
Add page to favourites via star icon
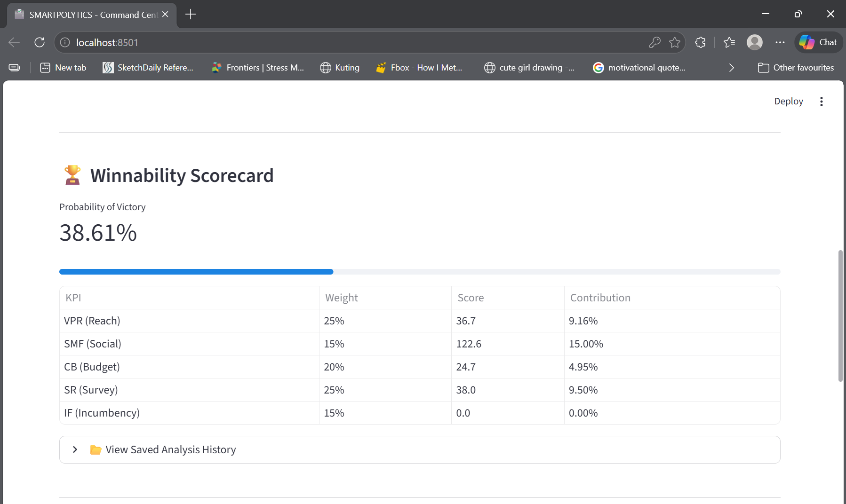tap(675, 42)
